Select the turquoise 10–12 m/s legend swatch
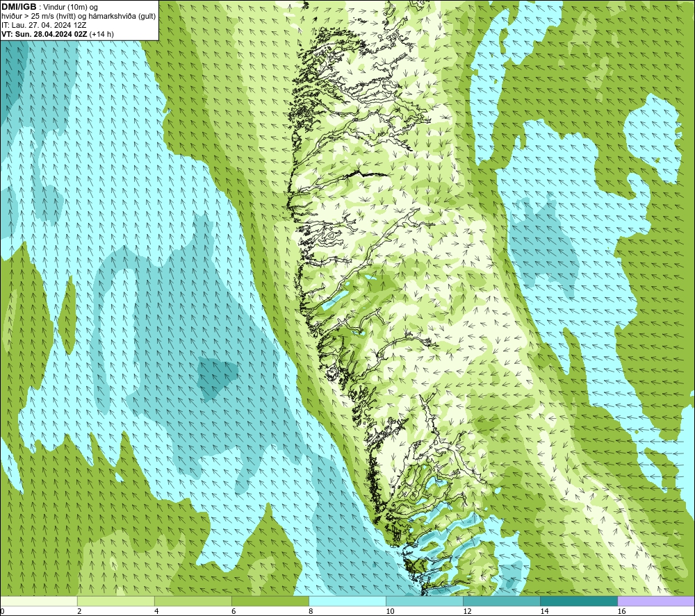695x616 pixels. coord(424,601)
